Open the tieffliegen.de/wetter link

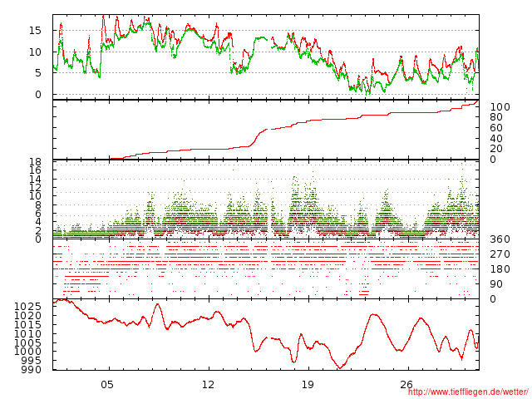[x=468, y=392]
